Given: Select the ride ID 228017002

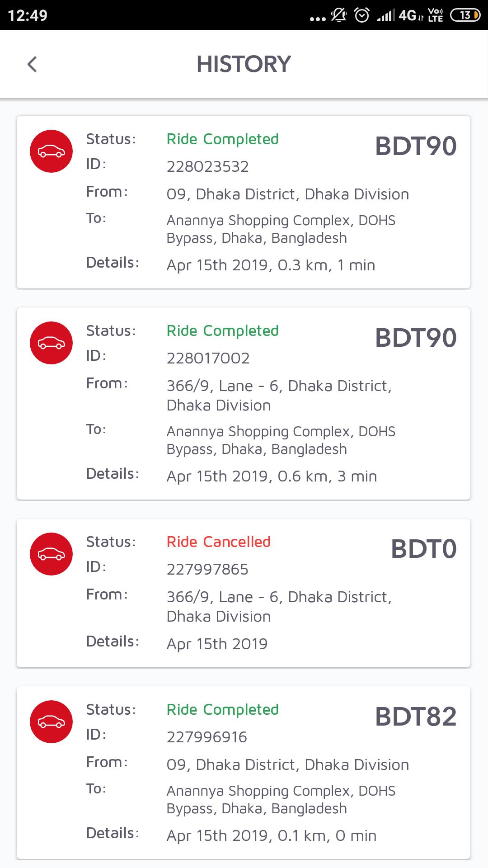Looking at the screenshot, I should tap(208, 359).
